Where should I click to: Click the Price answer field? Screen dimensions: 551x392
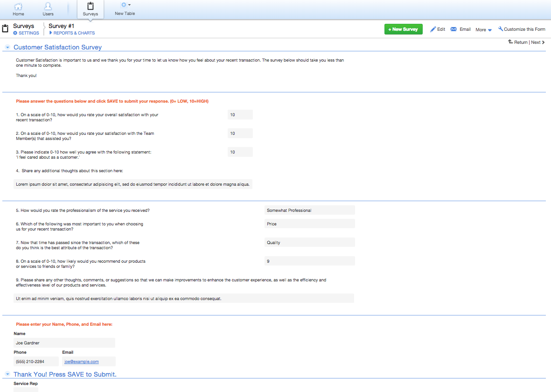coord(310,224)
